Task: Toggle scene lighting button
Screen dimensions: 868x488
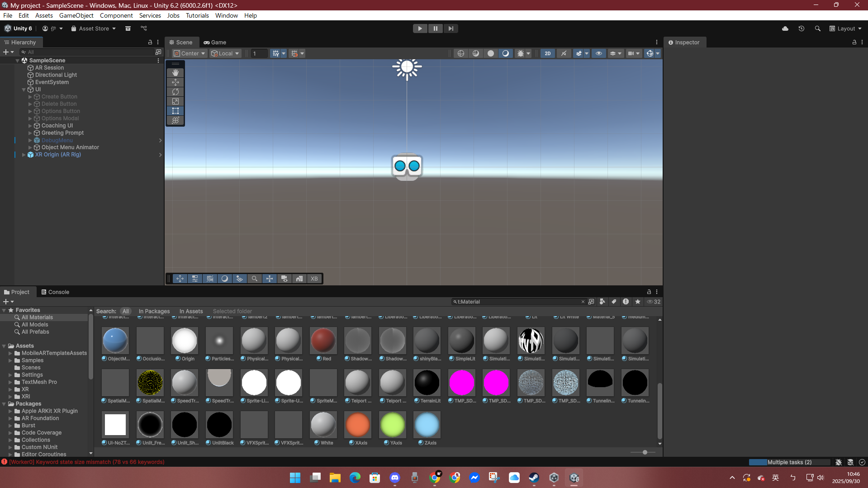Action: click(x=564, y=53)
